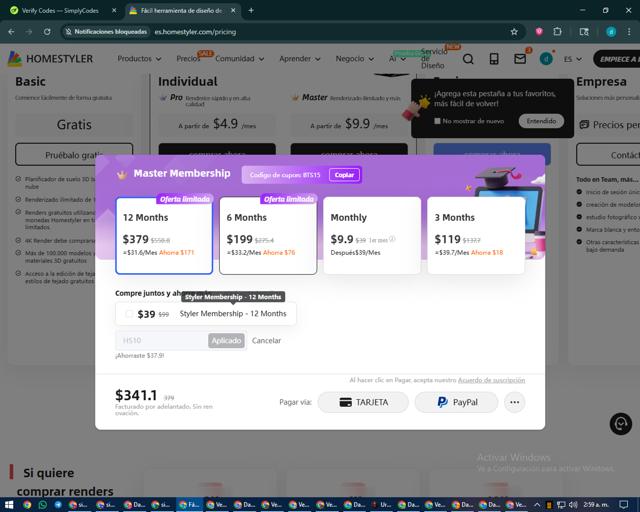Pay via TARJETA button
This screenshot has height=512, width=640.
pyautogui.click(x=363, y=402)
